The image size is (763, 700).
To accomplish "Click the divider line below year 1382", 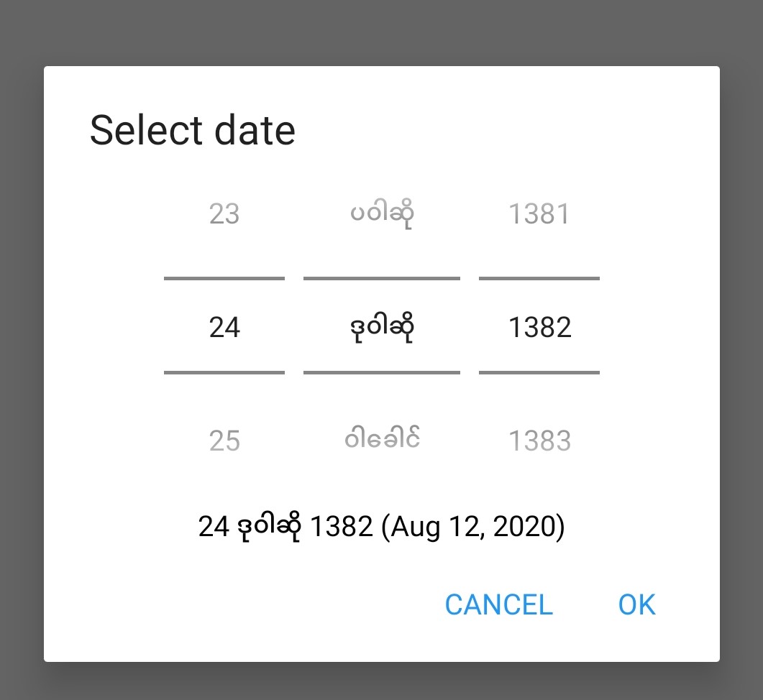I will coord(539,372).
